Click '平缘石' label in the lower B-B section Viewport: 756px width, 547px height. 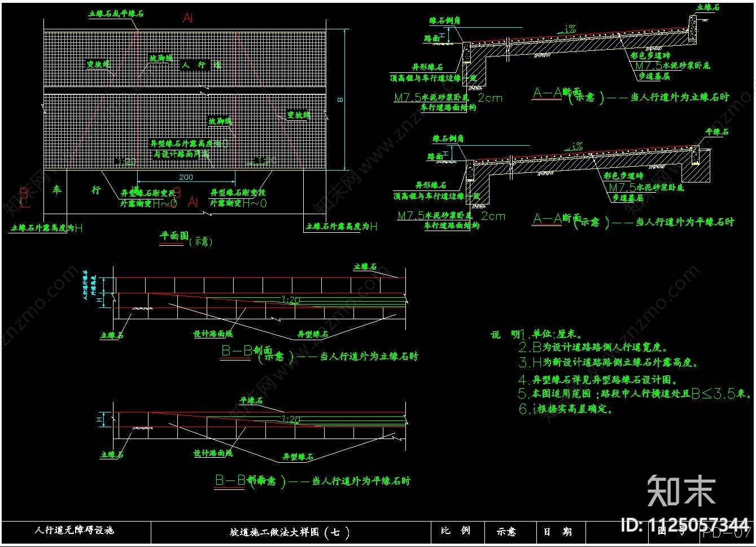[x=251, y=401]
